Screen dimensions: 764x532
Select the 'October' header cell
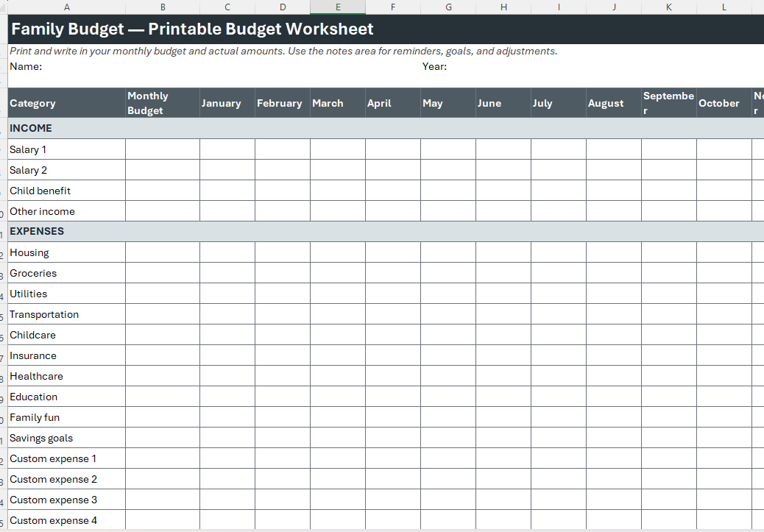(x=724, y=103)
